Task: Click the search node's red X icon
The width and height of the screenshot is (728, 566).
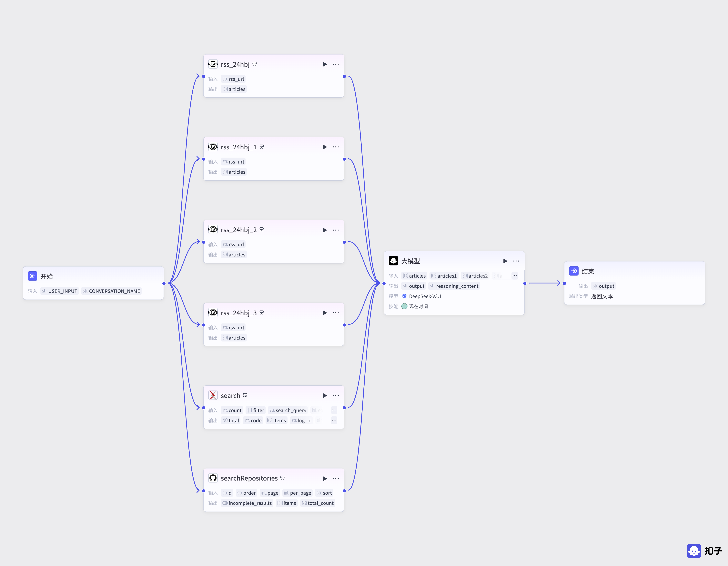Action: click(213, 395)
